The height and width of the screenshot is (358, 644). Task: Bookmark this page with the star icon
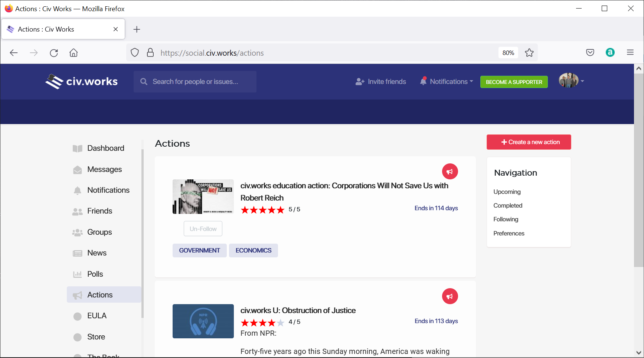[529, 53]
